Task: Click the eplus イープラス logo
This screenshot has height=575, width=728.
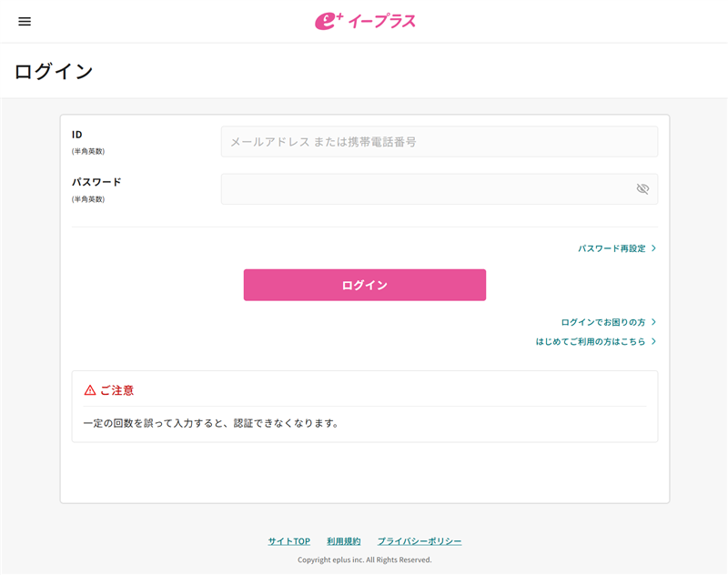Action: [x=365, y=21]
